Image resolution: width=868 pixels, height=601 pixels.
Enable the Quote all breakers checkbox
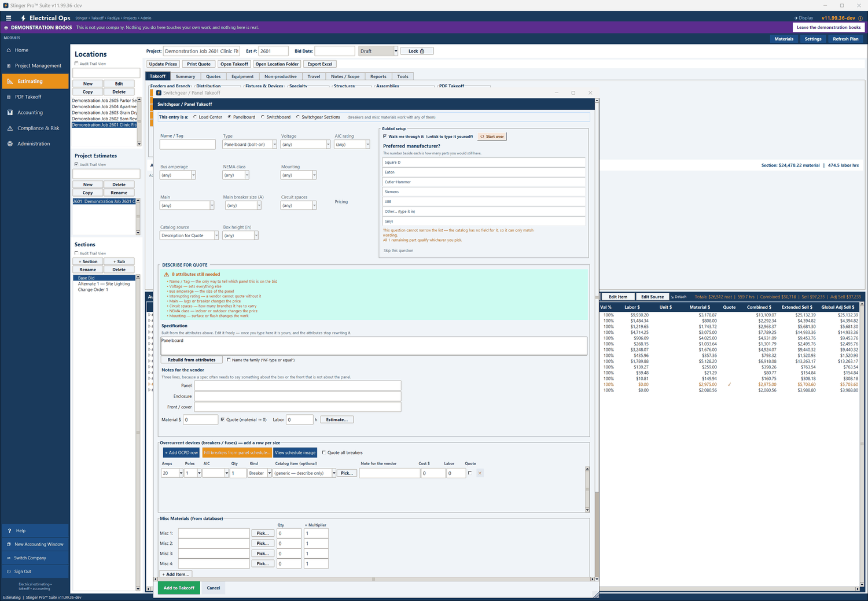[324, 453]
